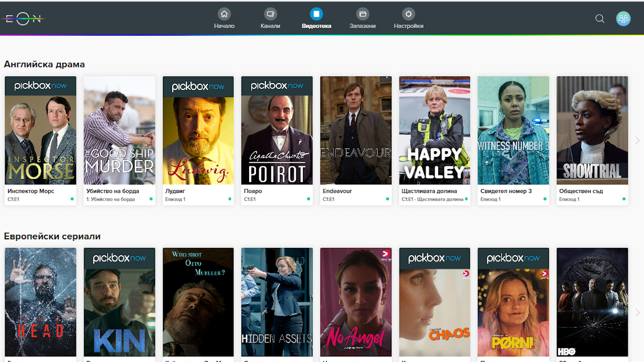This screenshot has height=362, width=644.
Task: Go to the Запазени tab label
Action: (363, 26)
